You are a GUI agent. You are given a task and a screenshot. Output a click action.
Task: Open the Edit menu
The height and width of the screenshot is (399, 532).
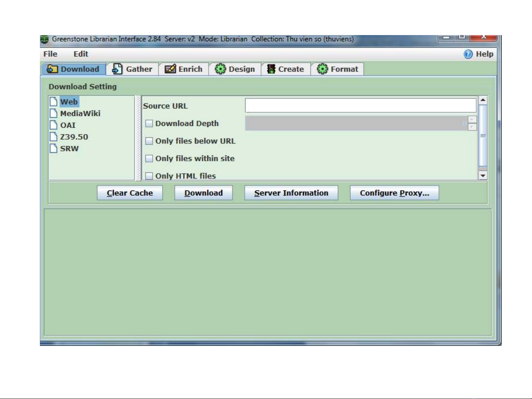(80, 54)
